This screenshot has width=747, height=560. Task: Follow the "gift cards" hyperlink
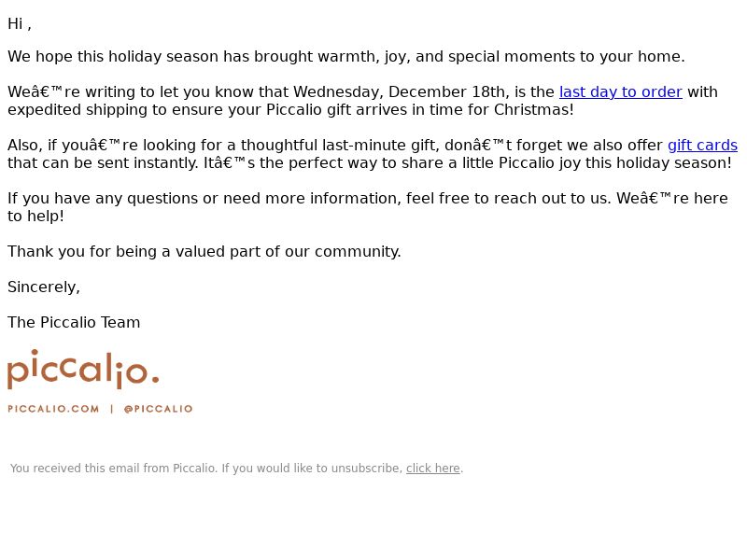[x=702, y=146]
